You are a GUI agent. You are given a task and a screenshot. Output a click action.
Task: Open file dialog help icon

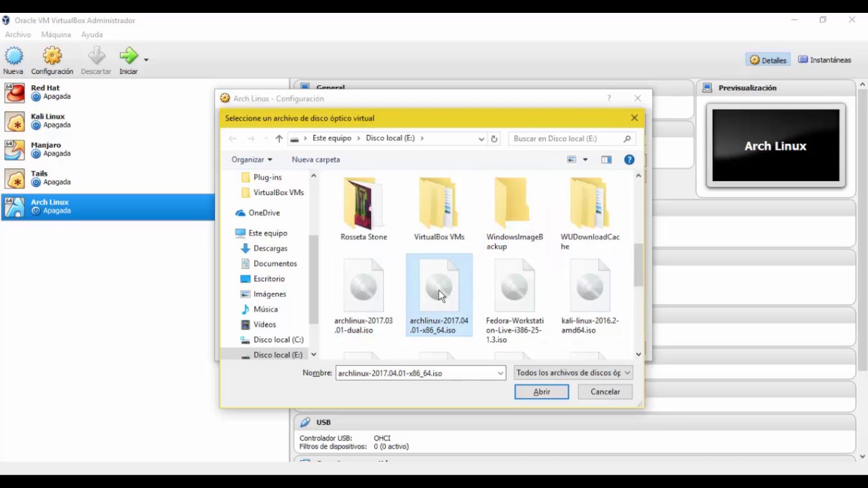pos(629,159)
